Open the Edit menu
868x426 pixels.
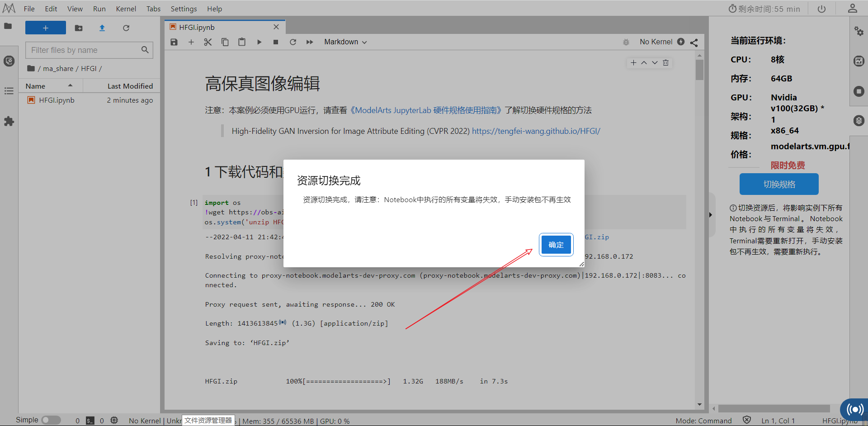tap(51, 9)
